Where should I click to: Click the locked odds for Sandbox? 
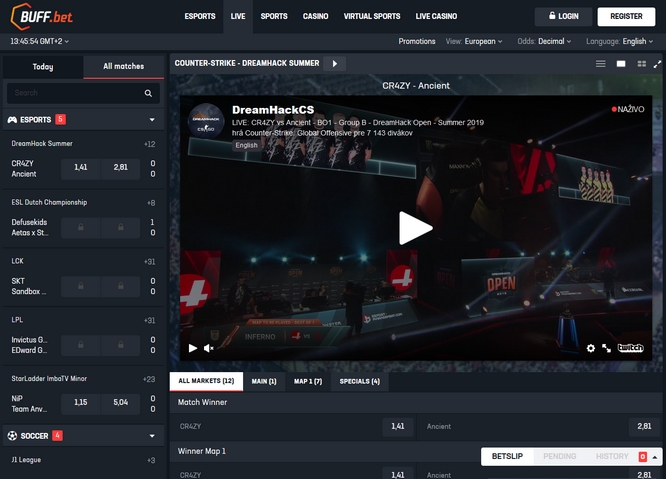click(121, 286)
